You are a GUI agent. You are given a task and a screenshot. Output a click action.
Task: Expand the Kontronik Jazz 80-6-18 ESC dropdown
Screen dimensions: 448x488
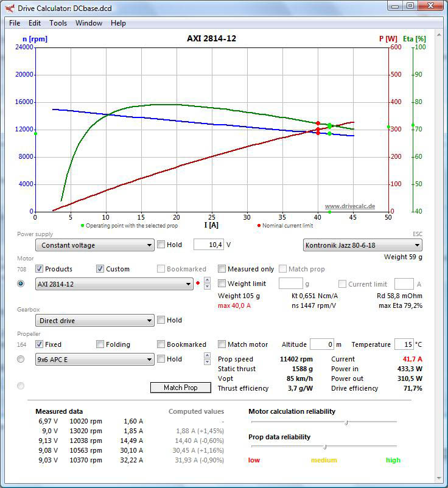pos(362,245)
